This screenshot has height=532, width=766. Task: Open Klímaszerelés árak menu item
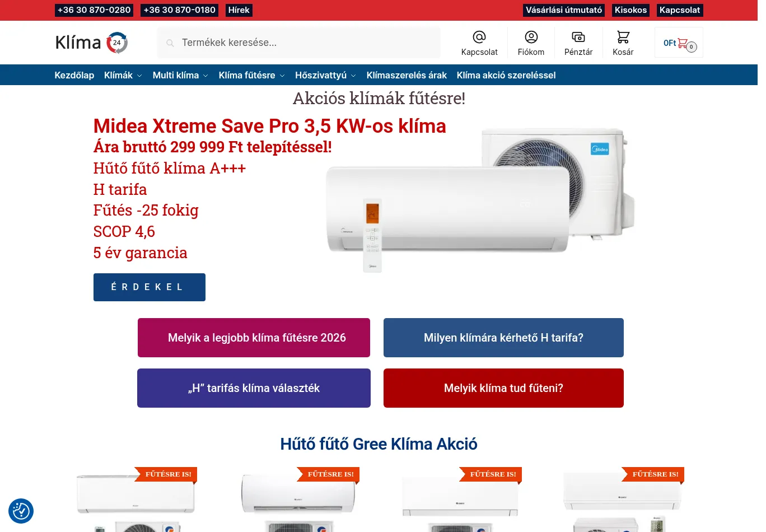coord(407,75)
